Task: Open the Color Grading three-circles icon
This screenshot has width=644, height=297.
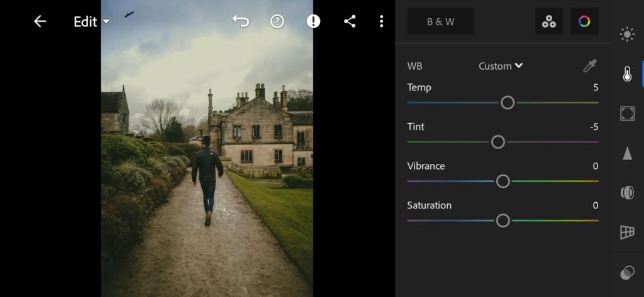Action: click(549, 21)
